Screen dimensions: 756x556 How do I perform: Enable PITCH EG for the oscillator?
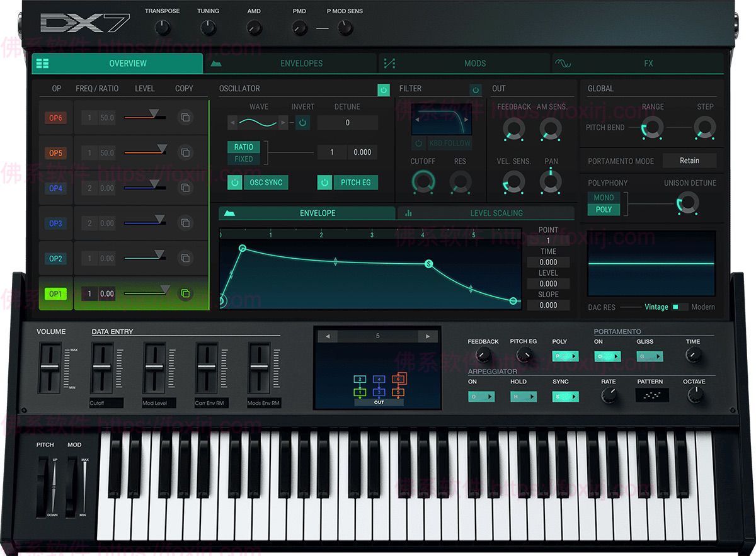coord(324,181)
